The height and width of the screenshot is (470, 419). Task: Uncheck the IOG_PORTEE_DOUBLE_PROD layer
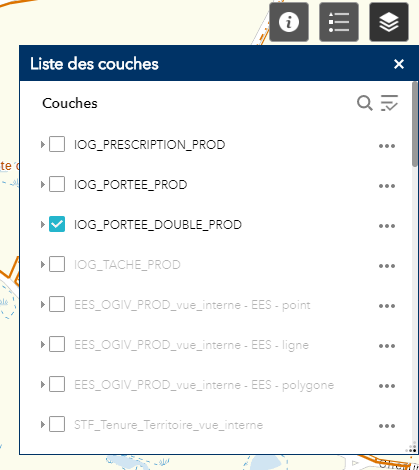[57, 224]
